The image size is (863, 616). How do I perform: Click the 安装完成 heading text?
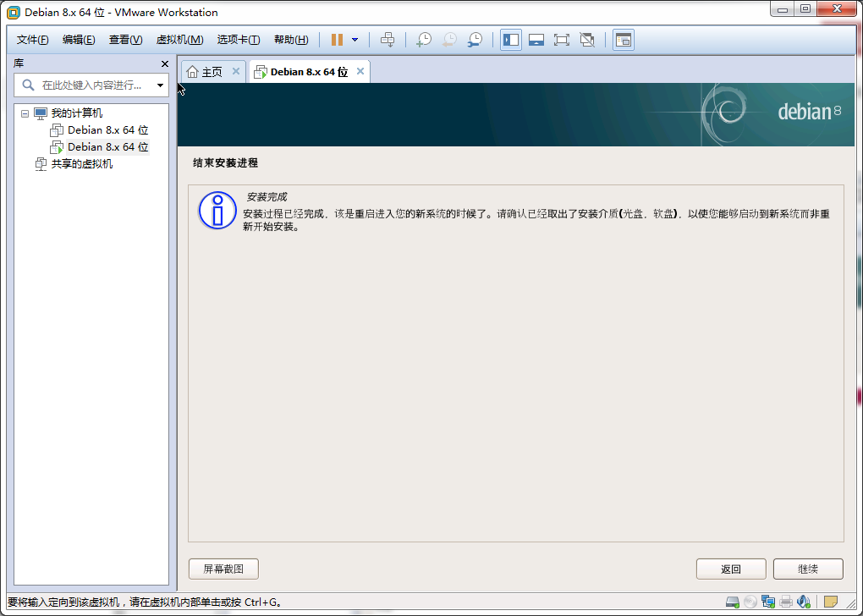(x=267, y=197)
